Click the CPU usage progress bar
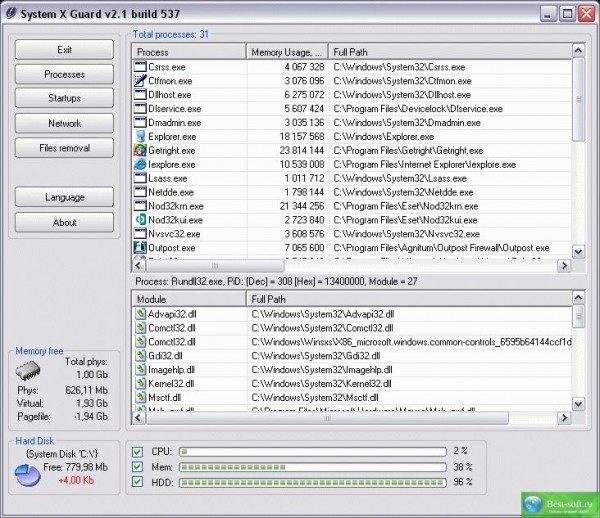Screen dimensions: 600x518 point(313,452)
